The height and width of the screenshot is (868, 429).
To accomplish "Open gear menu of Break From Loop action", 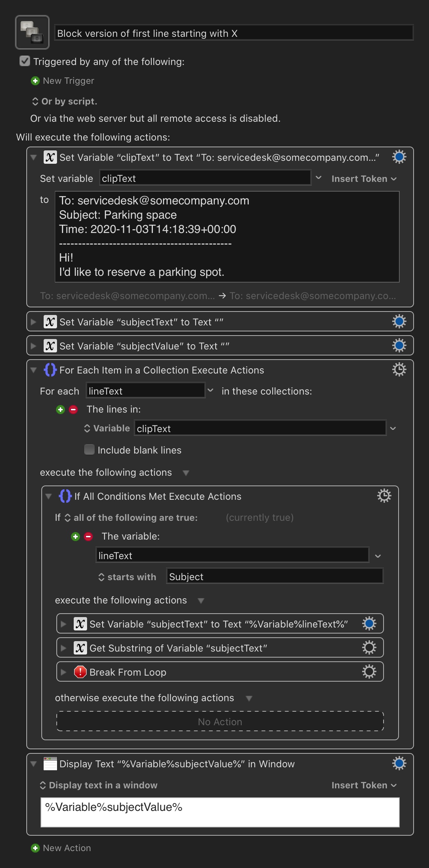I will [369, 671].
